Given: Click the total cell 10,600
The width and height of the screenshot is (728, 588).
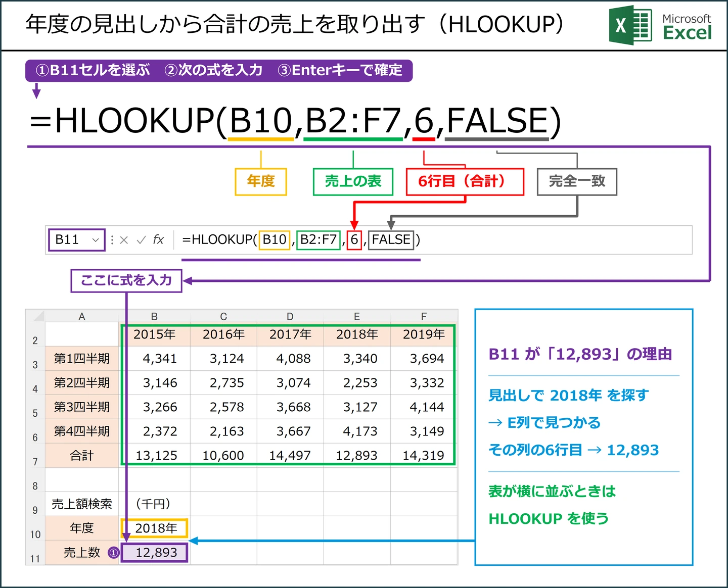Looking at the screenshot, I should 223,456.
